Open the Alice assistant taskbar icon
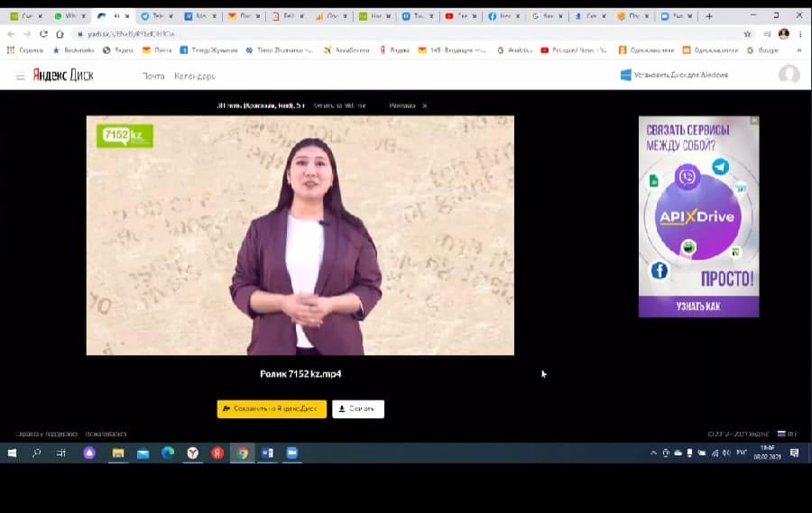 tap(89, 453)
